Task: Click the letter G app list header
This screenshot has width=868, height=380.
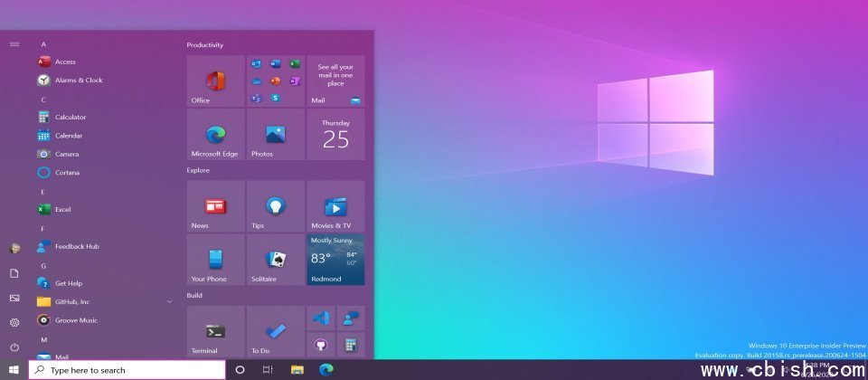Action: pos(43,265)
